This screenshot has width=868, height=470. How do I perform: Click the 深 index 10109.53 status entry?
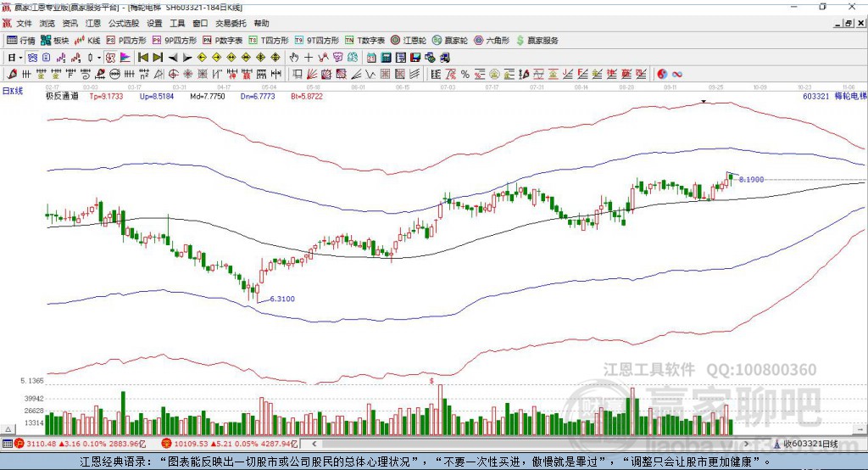coord(231,444)
